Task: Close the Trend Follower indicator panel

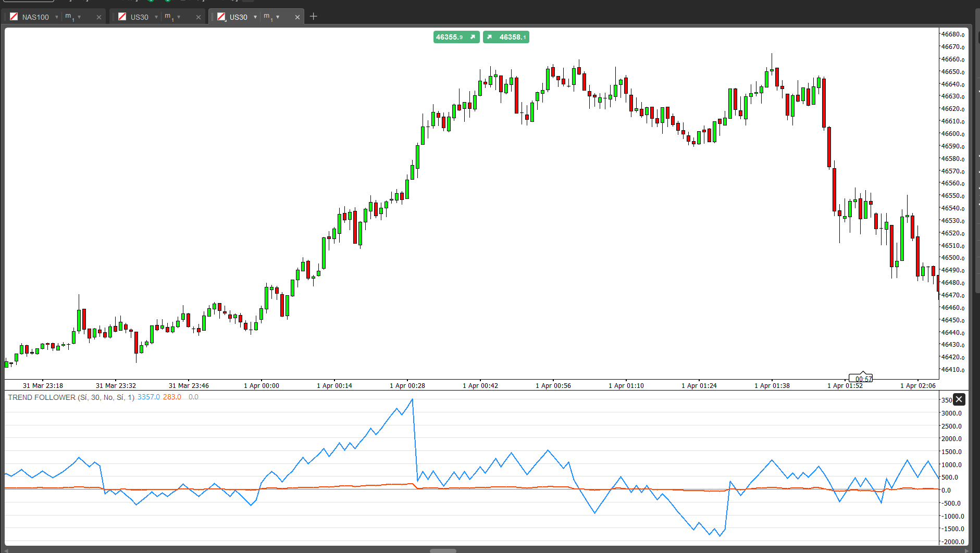Action: (x=959, y=399)
